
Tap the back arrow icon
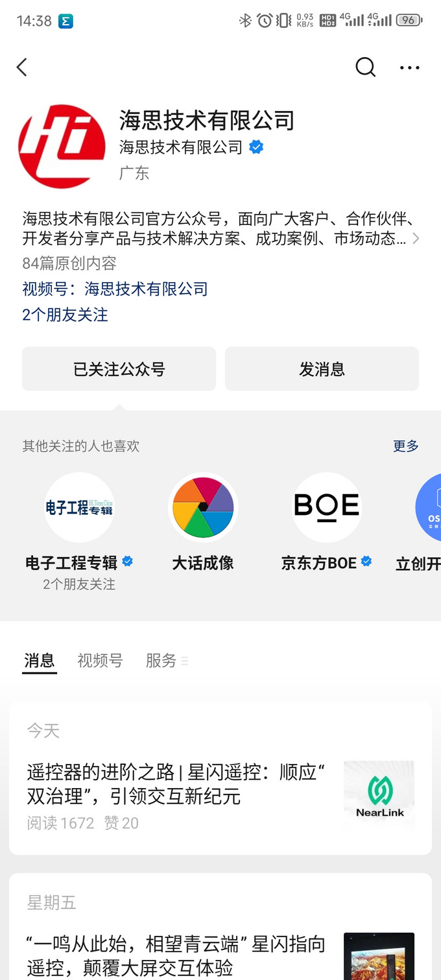click(22, 67)
